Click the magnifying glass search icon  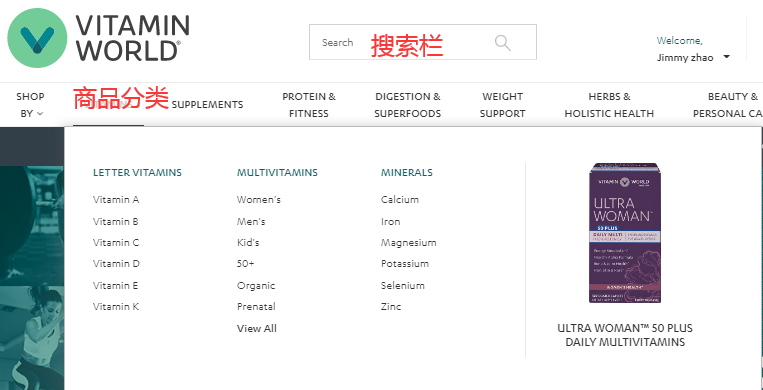tap(503, 43)
